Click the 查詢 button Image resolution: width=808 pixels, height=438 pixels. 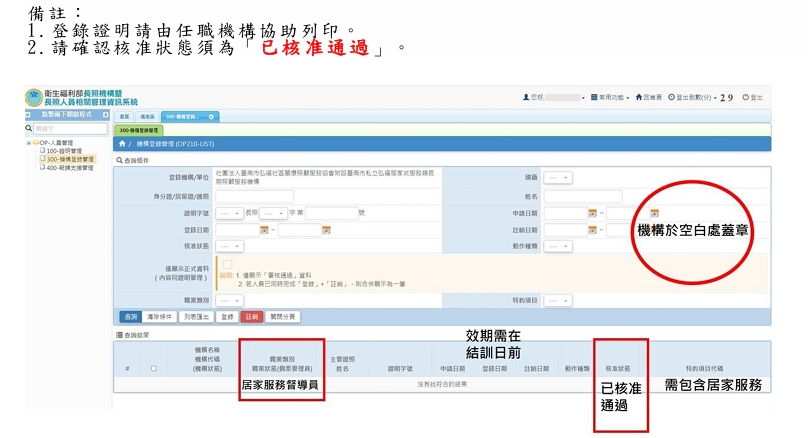(x=131, y=316)
